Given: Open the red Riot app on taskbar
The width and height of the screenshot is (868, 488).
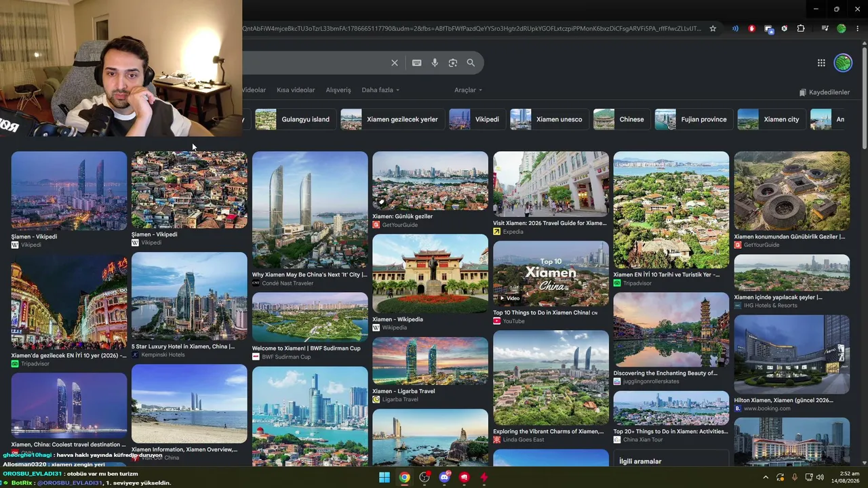Looking at the screenshot, I should 465,477.
